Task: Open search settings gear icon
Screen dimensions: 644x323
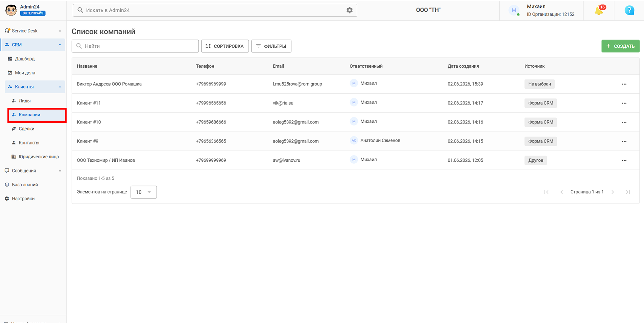Action: click(x=350, y=10)
